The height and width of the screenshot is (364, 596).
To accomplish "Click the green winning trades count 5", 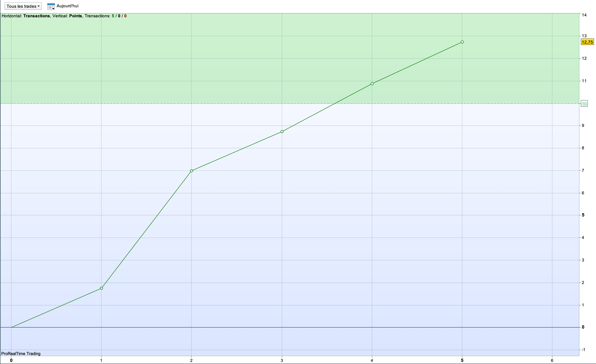I will pyautogui.click(x=113, y=16).
